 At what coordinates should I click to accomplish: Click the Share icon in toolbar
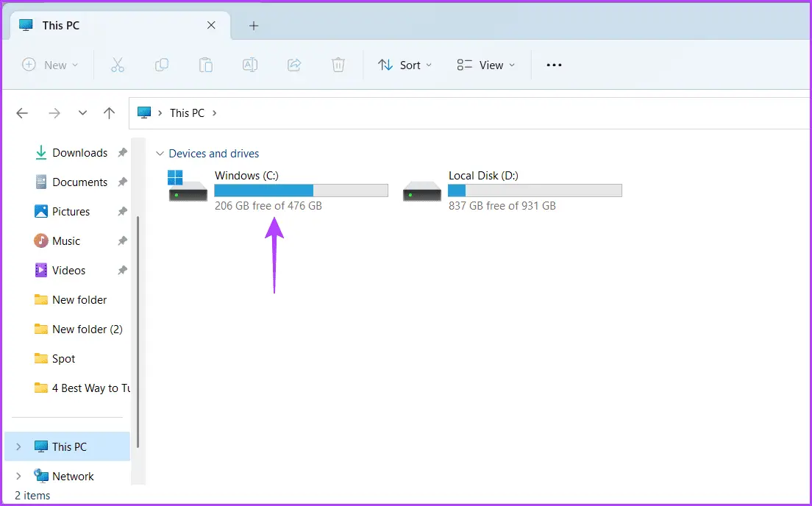294,65
